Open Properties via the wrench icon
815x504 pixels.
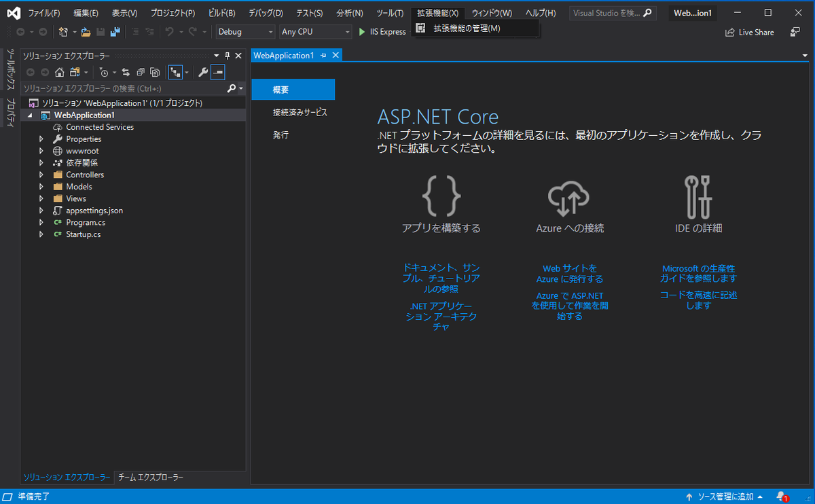coord(204,73)
